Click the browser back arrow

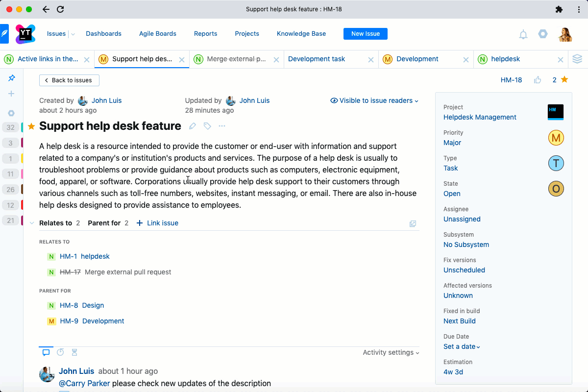pyautogui.click(x=46, y=9)
